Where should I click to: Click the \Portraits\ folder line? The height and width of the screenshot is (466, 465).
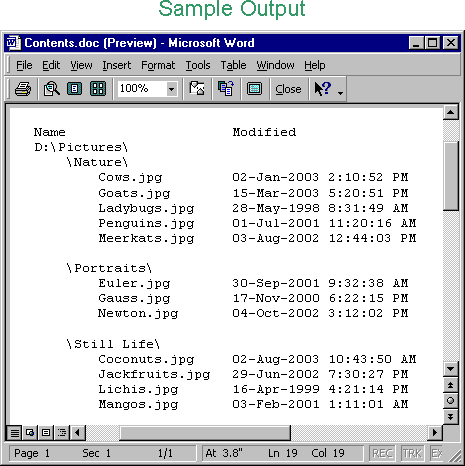pyautogui.click(x=109, y=268)
